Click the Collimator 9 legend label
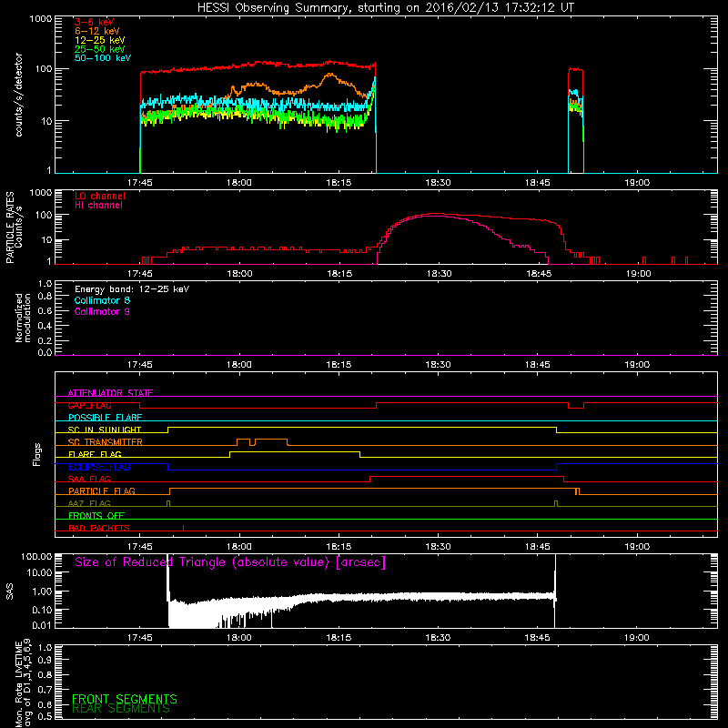Image resolution: width=728 pixels, height=728 pixels. tap(102, 311)
